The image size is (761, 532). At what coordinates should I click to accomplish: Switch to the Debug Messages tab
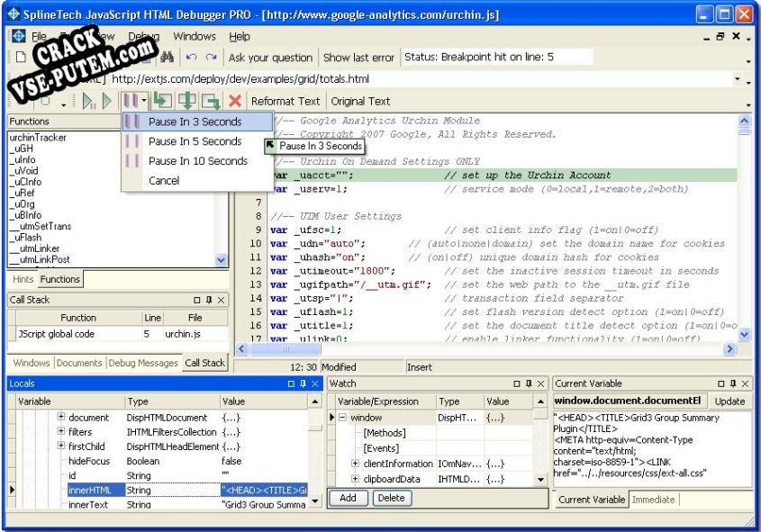[143, 363]
